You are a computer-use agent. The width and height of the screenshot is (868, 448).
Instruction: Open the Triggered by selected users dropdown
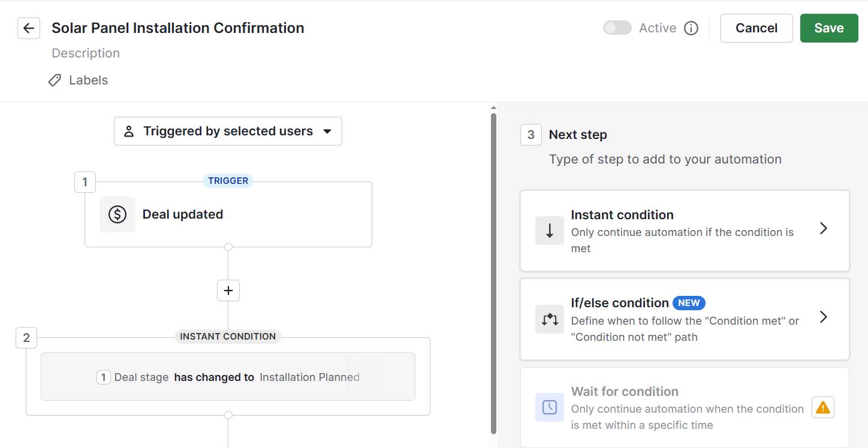click(x=228, y=131)
